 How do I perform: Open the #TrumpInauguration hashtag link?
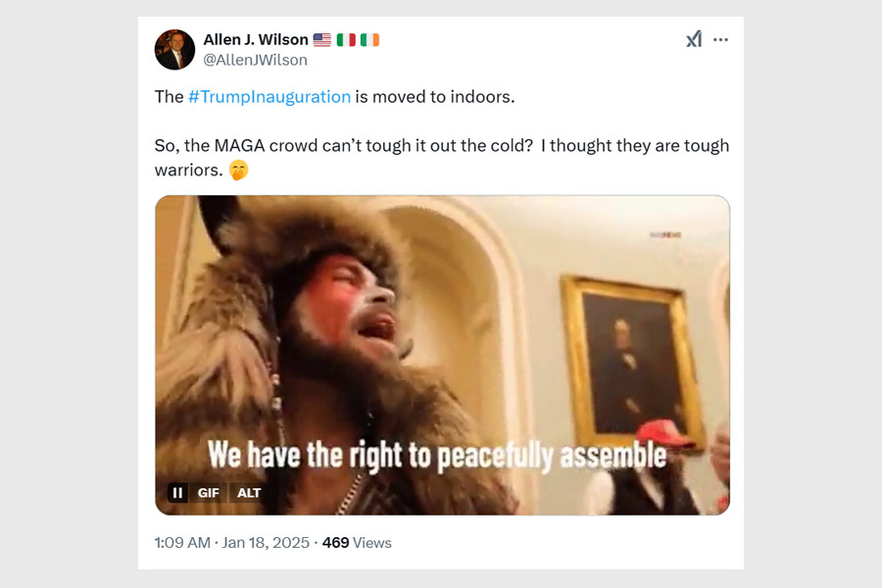[x=269, y=96]
